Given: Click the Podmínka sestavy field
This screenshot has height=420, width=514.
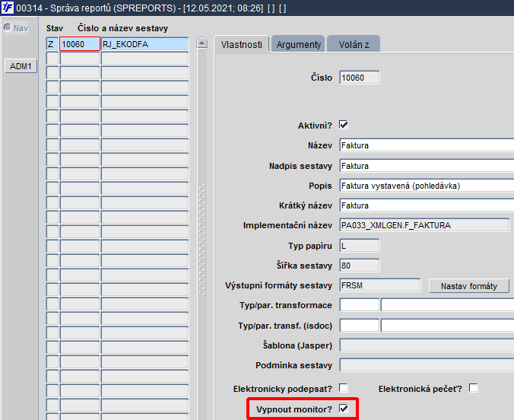Looking at the screenshot, I should coord(427,365).
